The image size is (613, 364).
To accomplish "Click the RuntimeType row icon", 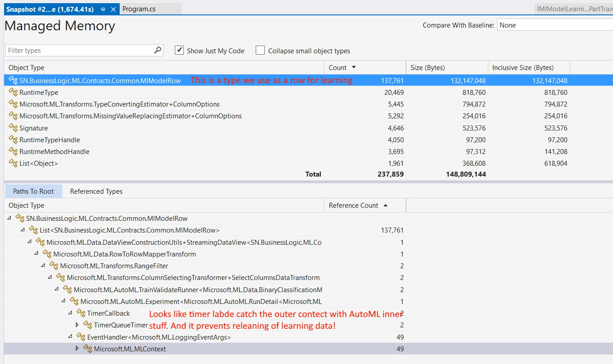I will 13,93.
